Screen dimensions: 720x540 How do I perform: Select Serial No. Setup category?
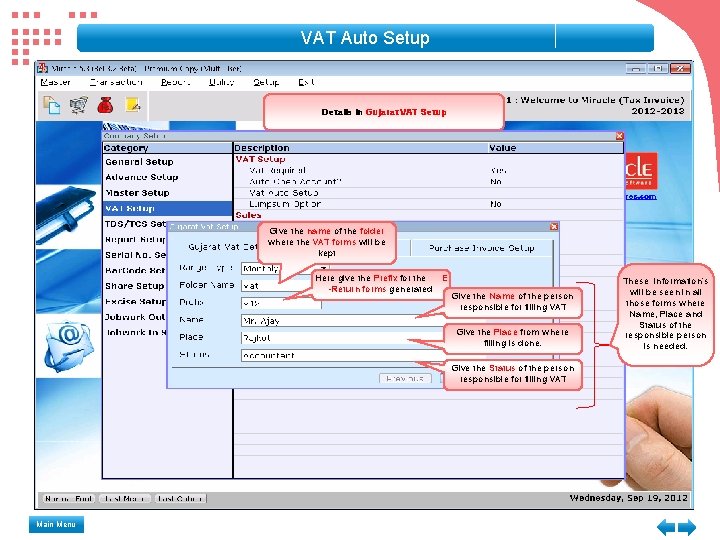click(x=136, y=255)
